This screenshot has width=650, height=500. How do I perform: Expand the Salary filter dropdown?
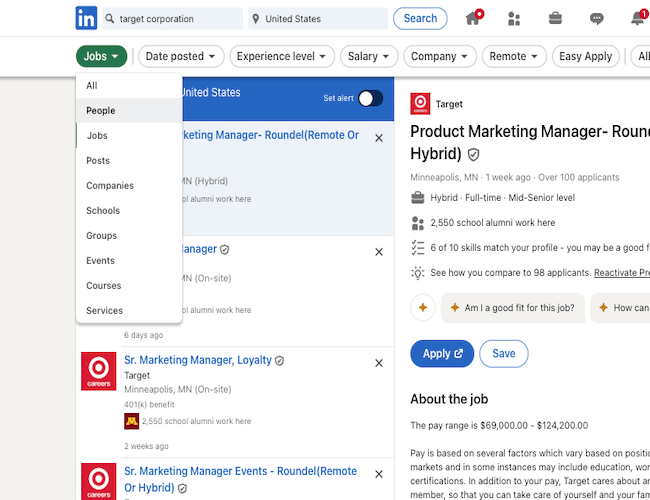(x=369, y=57)
